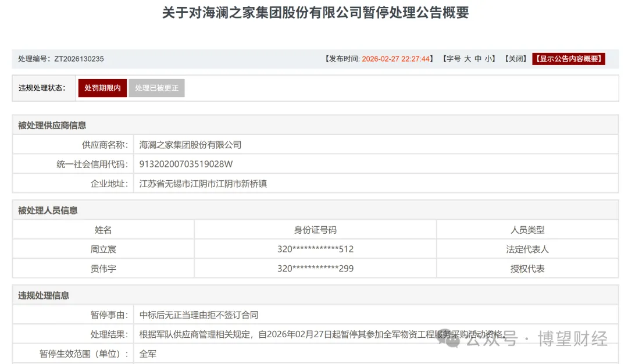Click the 关闭 link in header bar
This screenshot has height=364, width=628.
point(515,59)
